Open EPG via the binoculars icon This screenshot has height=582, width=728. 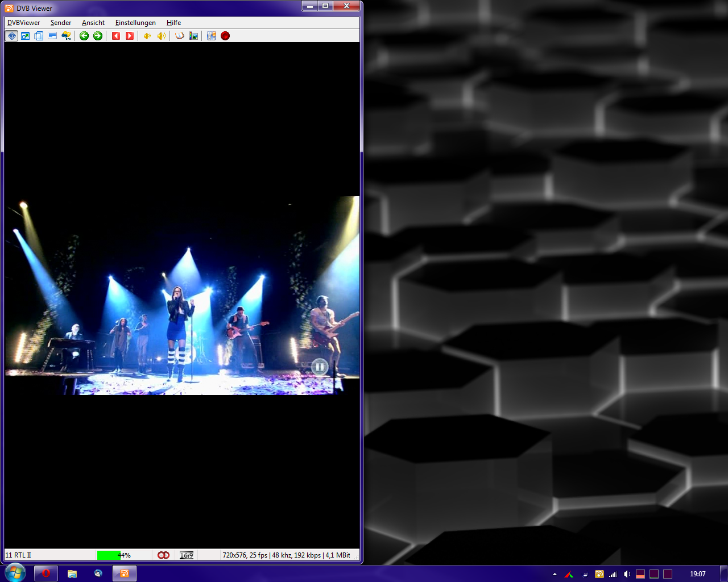(x=66, y=36)
